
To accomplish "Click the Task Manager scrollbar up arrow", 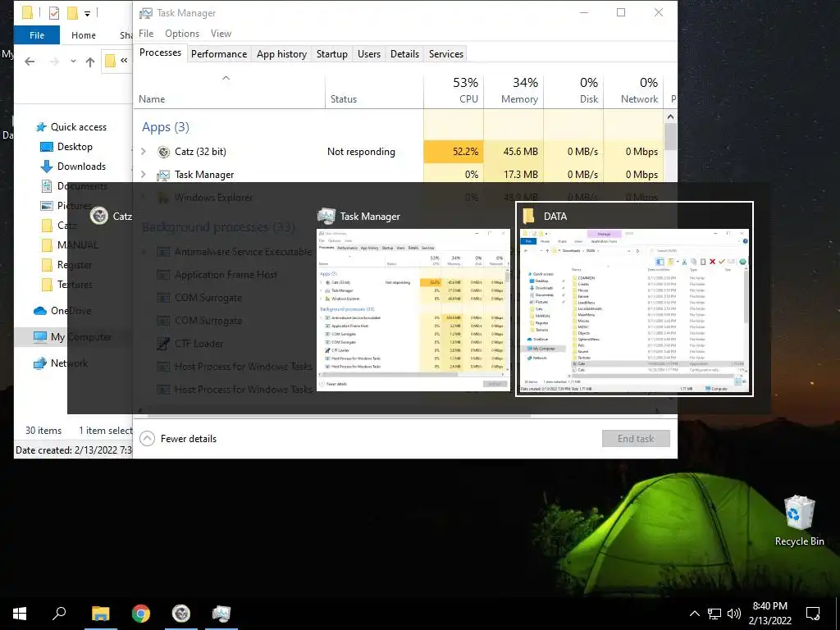I will [x=670, y=116].
